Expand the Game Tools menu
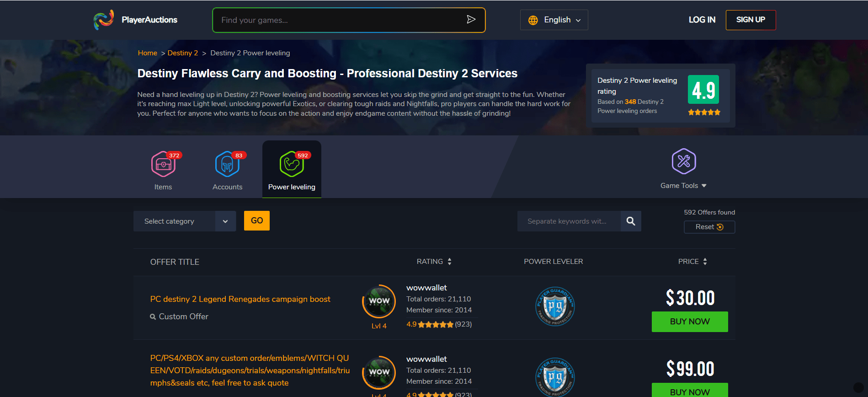The width and height of the screenshot is (868, 397). [x=683, y=186]
